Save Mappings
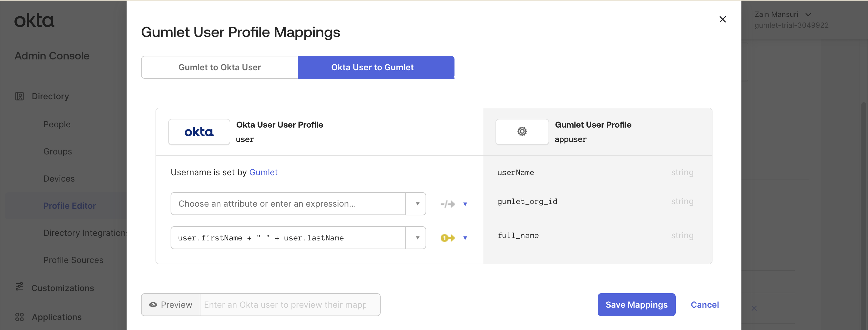The width and height of the screenshot is (868, 330). [636, 305]
